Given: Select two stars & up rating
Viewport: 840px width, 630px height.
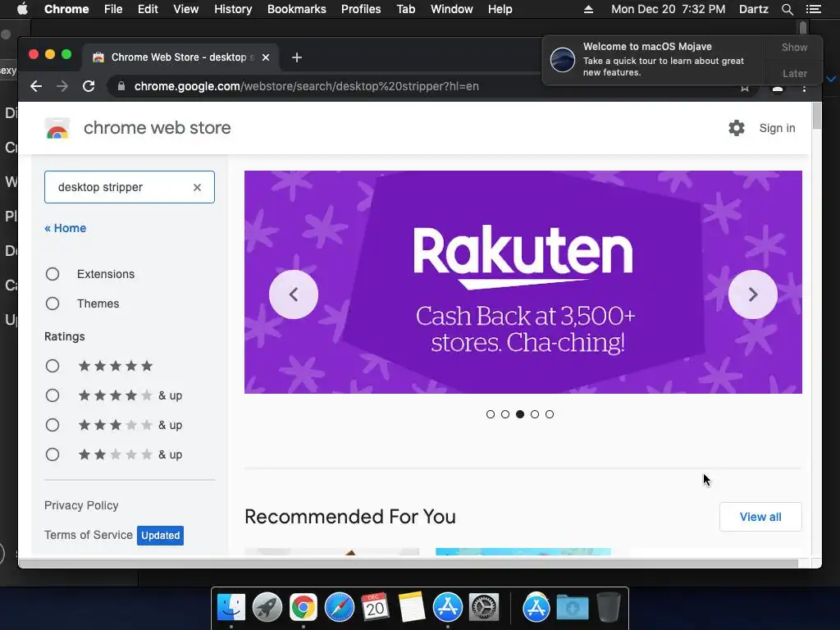Looking at the screenshot, I should click(x=52, y=454).
